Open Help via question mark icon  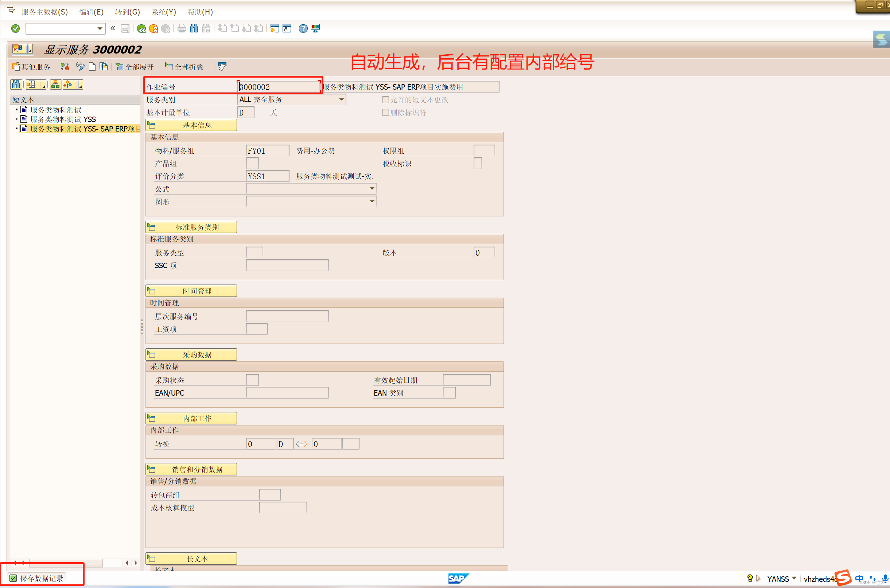click(x=303, y=28)
